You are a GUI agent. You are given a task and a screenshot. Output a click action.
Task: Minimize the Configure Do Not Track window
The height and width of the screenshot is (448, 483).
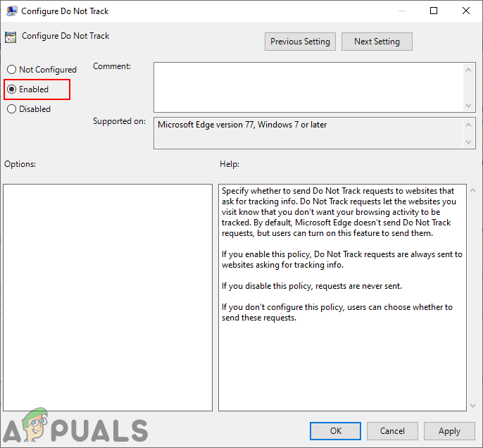pyautogui.click(x=401, y=11)
